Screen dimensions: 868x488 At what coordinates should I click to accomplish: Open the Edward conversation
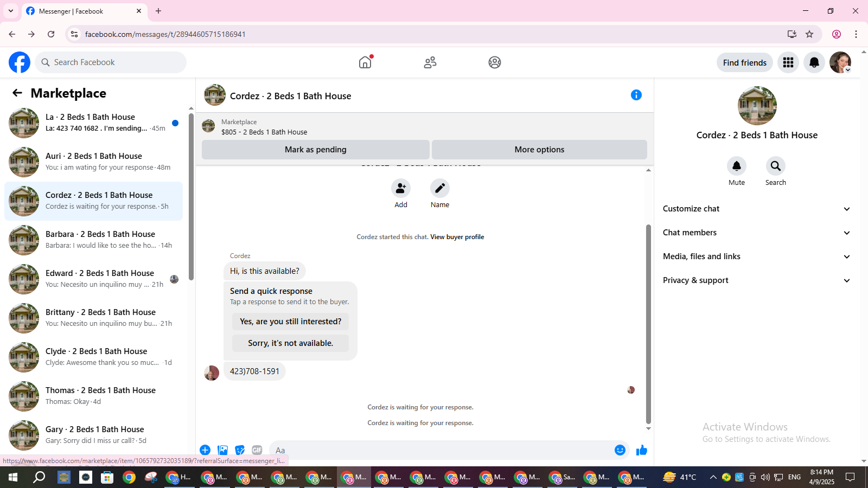(93, 279)
